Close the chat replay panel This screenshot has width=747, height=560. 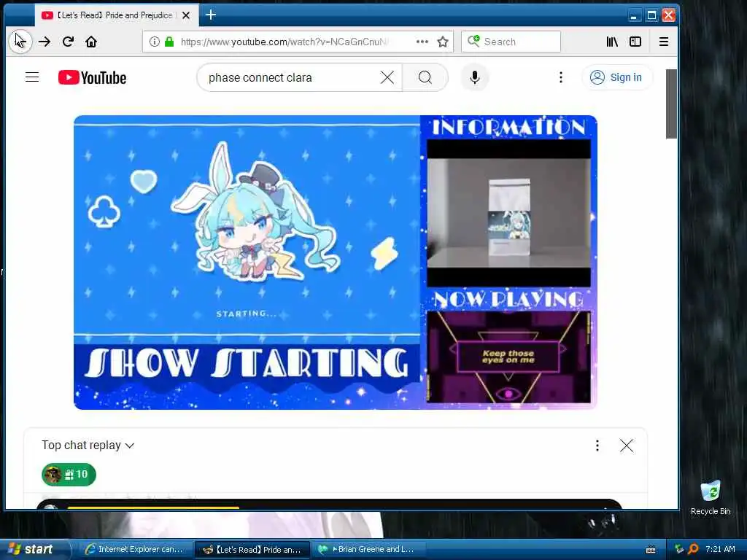click(627, 446)
